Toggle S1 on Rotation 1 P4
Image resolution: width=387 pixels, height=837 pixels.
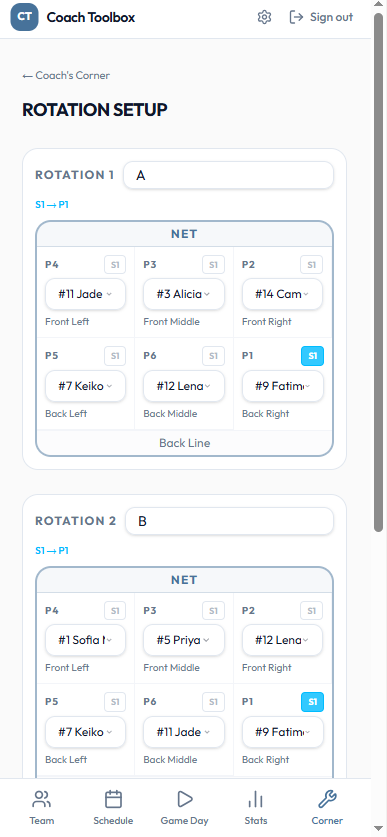[115, 264]
